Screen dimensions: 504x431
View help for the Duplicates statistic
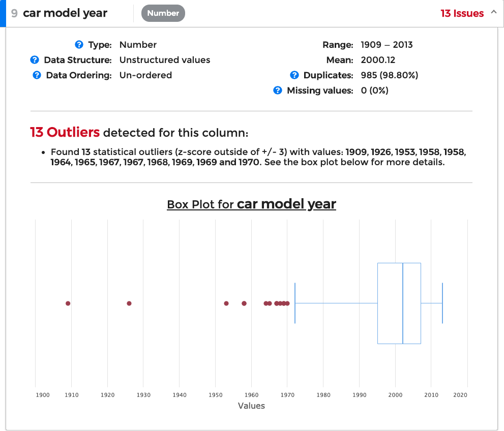pyautogui.click(x=294, y=75)
